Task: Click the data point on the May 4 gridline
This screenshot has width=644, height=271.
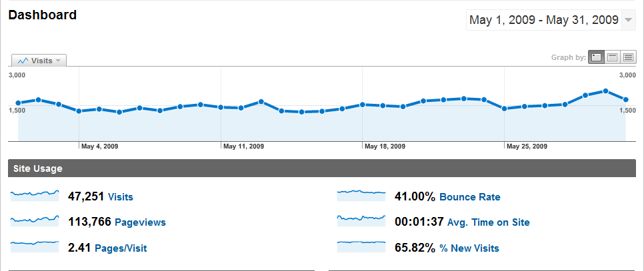Action: point(79,111)
